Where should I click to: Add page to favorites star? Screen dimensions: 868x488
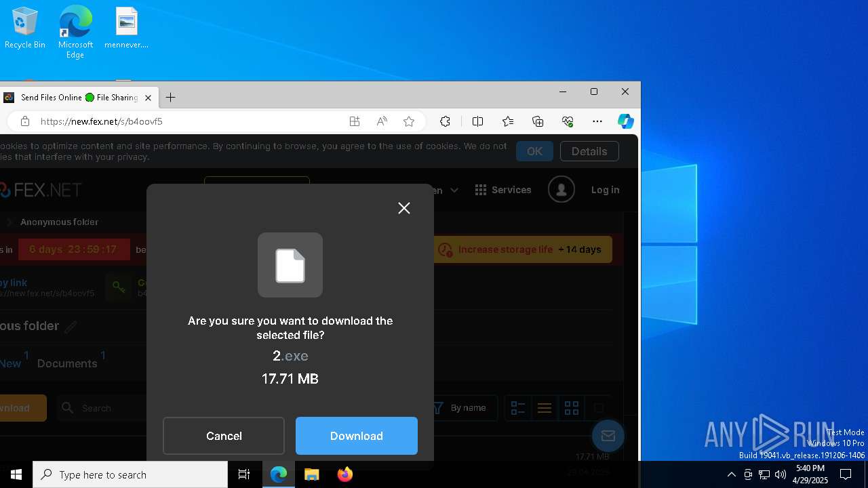click(x=409, y=121)
